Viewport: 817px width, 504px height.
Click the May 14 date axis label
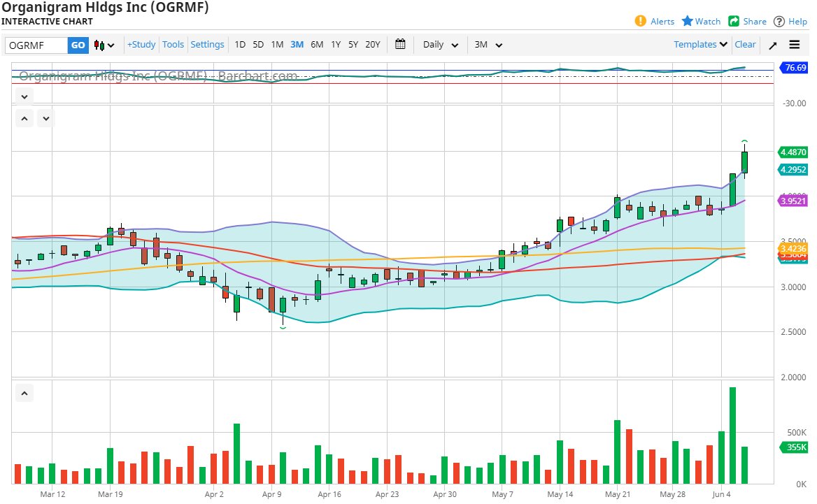point(560,494)
